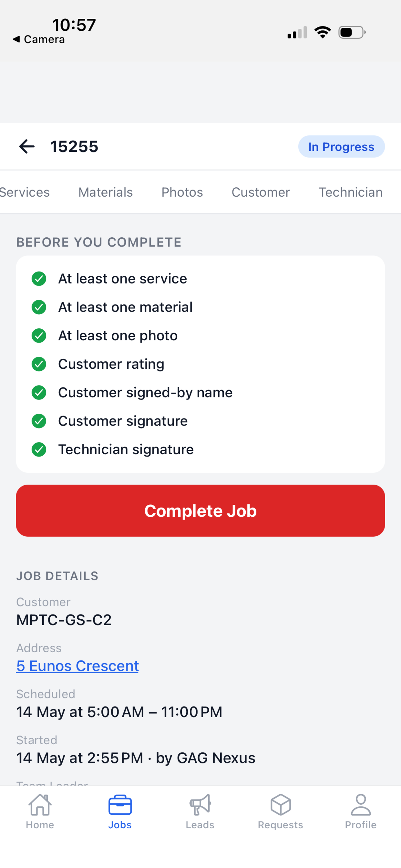This screenshot has width=401, height=868.
Task: Switch to the Customer tab
Action: pos(261,192)
